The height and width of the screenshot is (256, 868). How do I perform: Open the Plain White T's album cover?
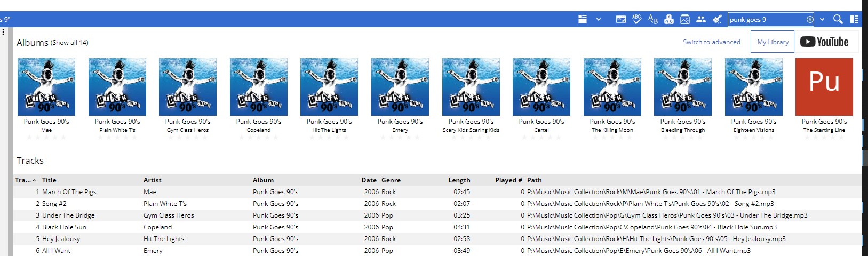pyautogui.click(x=117, y=87)
